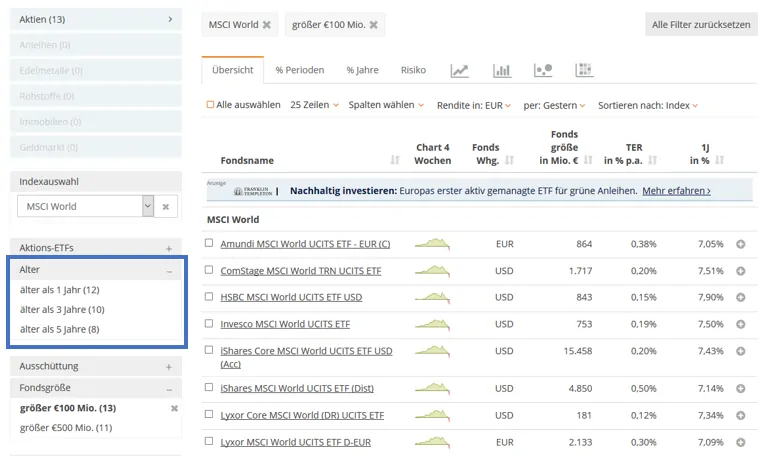Open the Rendite in: EUR dropdown
This screenshot has height=469, width=769.
[474, 105]
